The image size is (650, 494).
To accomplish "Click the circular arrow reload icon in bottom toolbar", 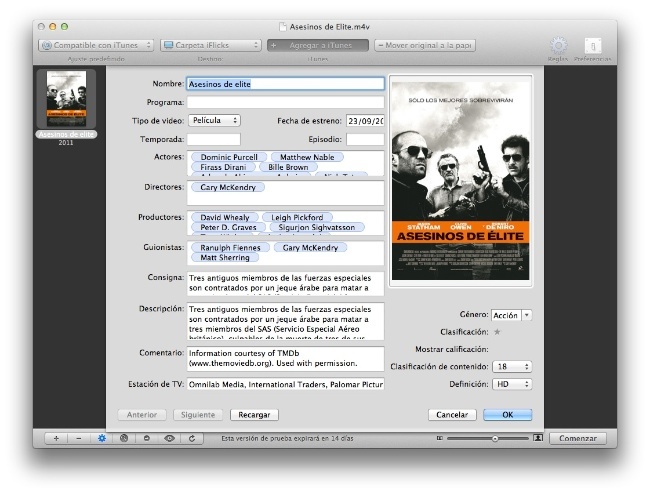I will (x=192, y=438).
